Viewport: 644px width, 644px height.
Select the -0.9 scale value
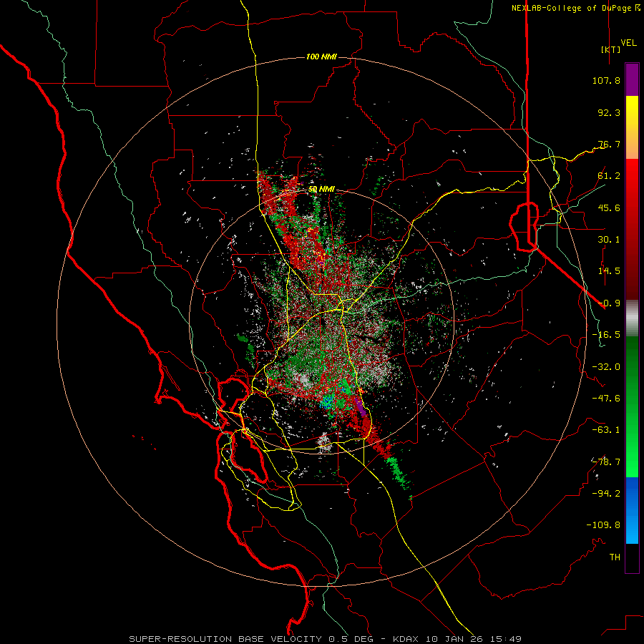609,303
